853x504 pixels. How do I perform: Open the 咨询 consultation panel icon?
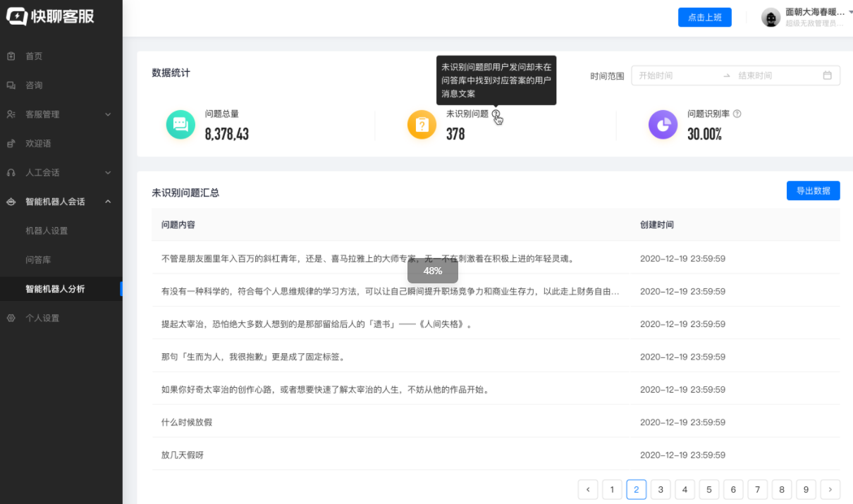click(x=10, y=85)
